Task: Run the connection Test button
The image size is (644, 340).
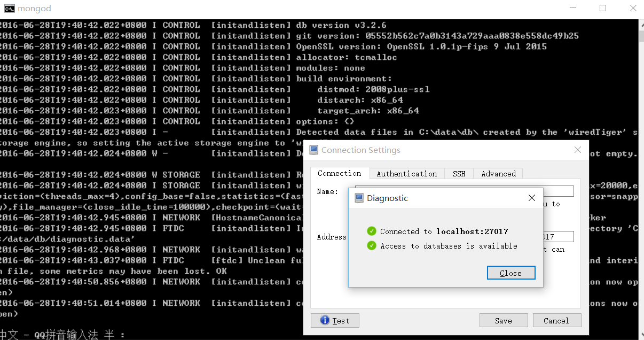Action: coord(335,320)
